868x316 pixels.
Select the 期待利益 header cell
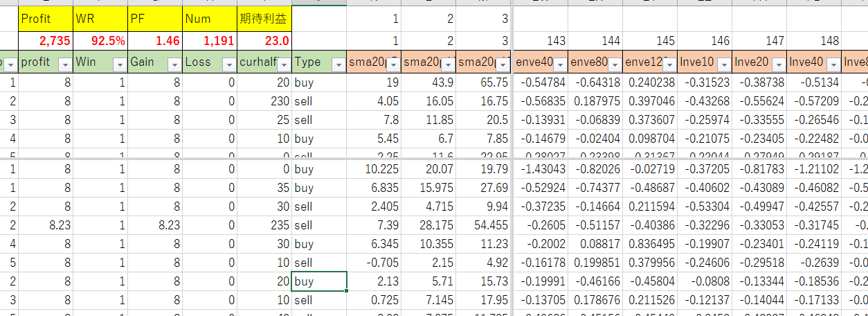pyautogui.click(x=264, y=17)
